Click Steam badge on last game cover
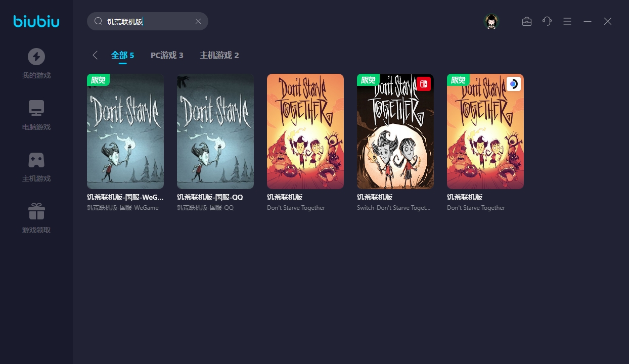Image resolution: width=629 pixels, height=364 pixels. tap(514, 84)
